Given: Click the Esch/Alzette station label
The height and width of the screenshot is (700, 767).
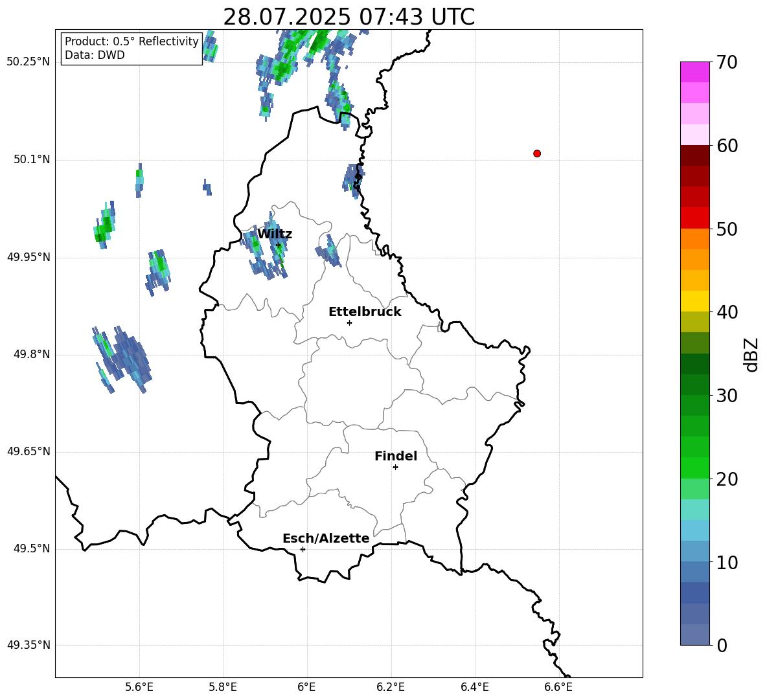Looking at the screenshot, I should (326, 538).
